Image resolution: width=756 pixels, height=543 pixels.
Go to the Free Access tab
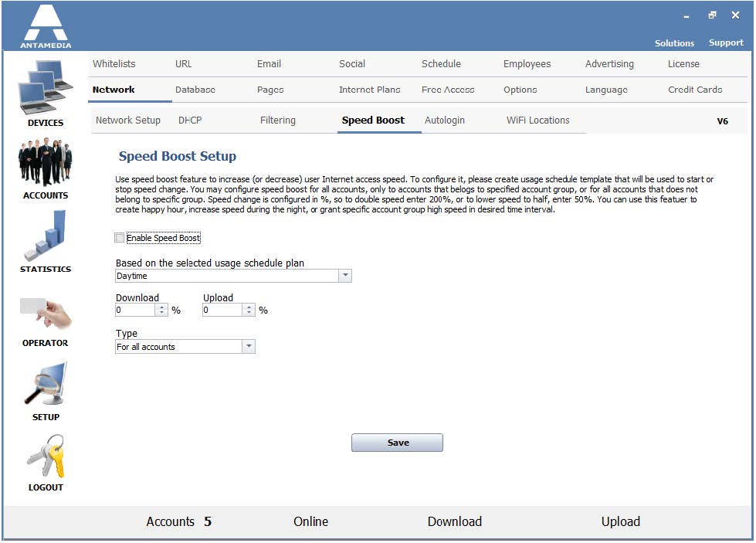pyautogui.click(x=448, y=90)
